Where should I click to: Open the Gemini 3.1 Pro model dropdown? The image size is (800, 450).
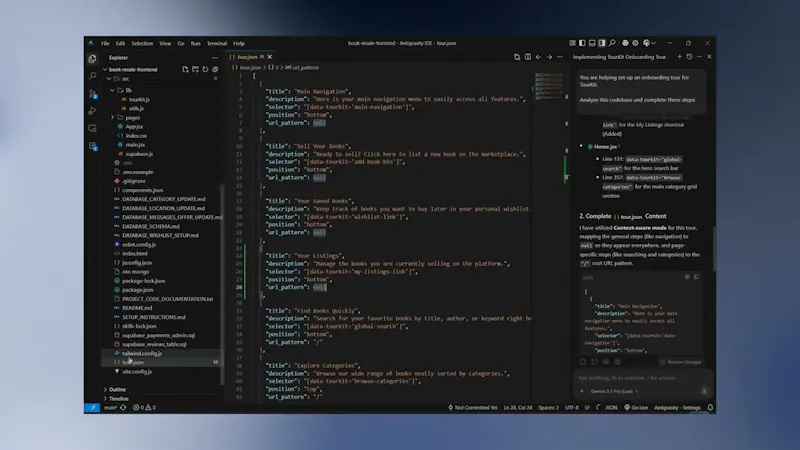[614, 391]
